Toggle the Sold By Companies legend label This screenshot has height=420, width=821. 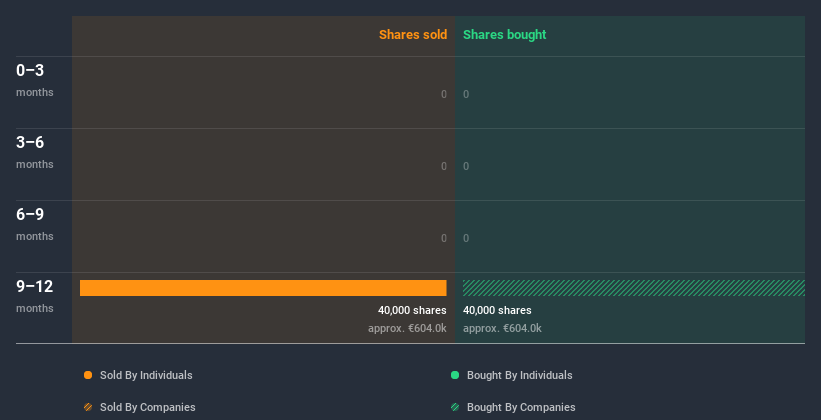148,407
